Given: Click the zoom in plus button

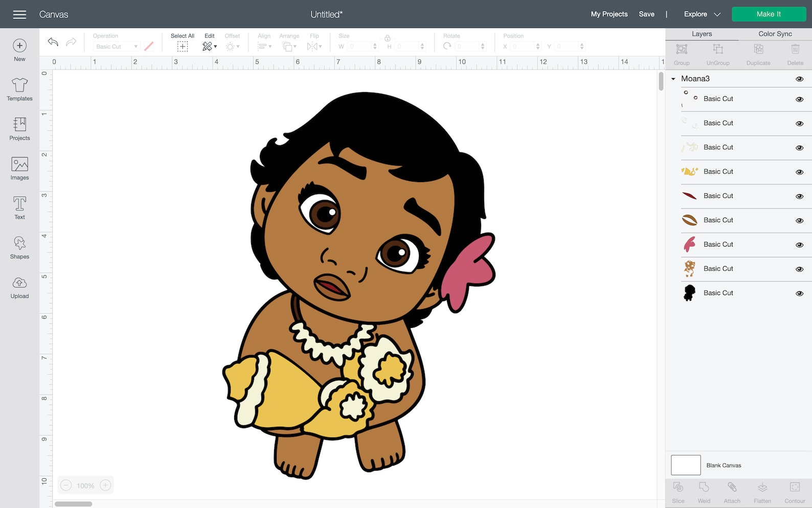Looking at the screenshot, I should tap(105, 485).
